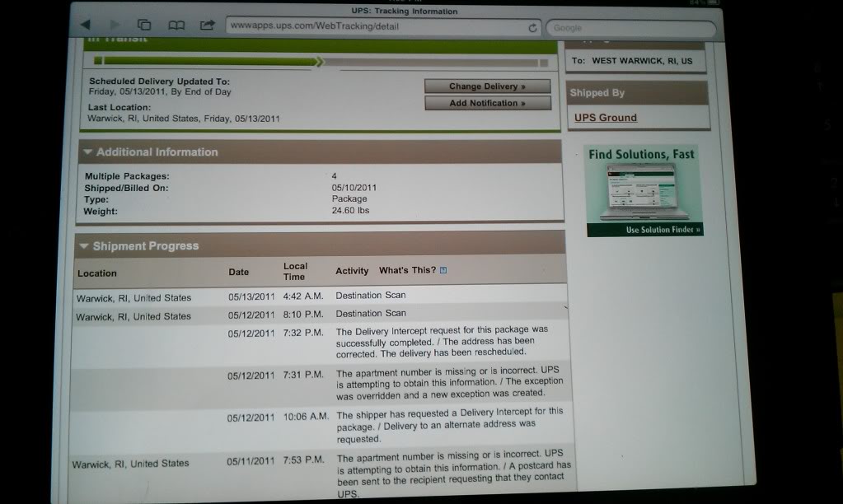The height and width of the screenshot is (504, 843).
Task: Click the Shipped/Billed On date 05/10/2011
Action: pos(354,188)
